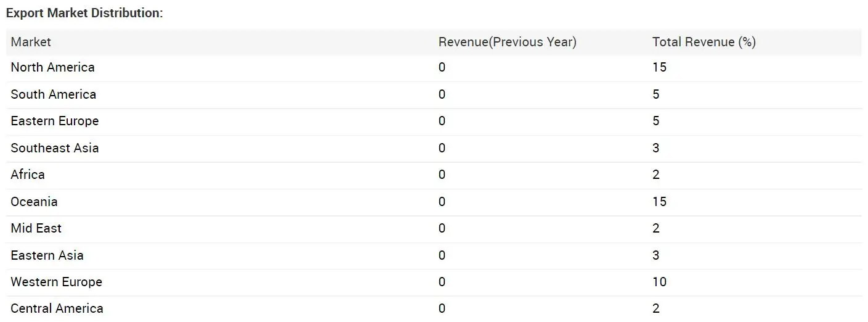
Task: Click North America's total revenue percentage value
Action: pyautogui.click(x=659, y=67)
